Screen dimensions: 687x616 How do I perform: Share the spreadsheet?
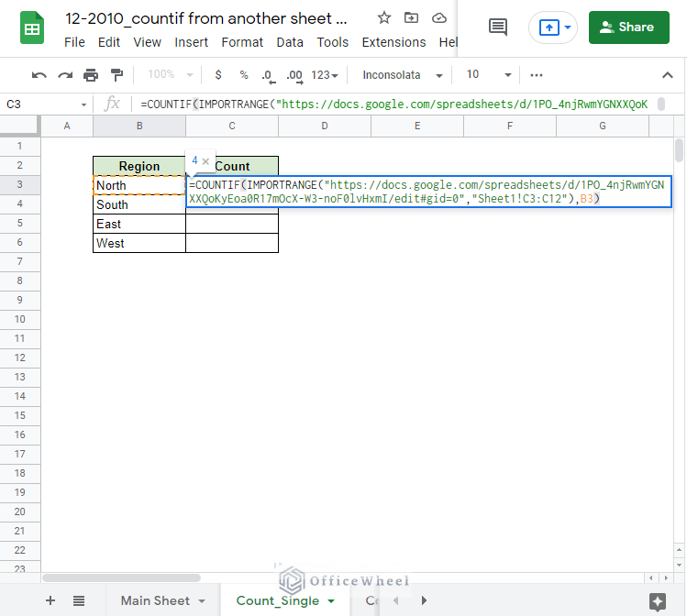(x=628, y=27)
